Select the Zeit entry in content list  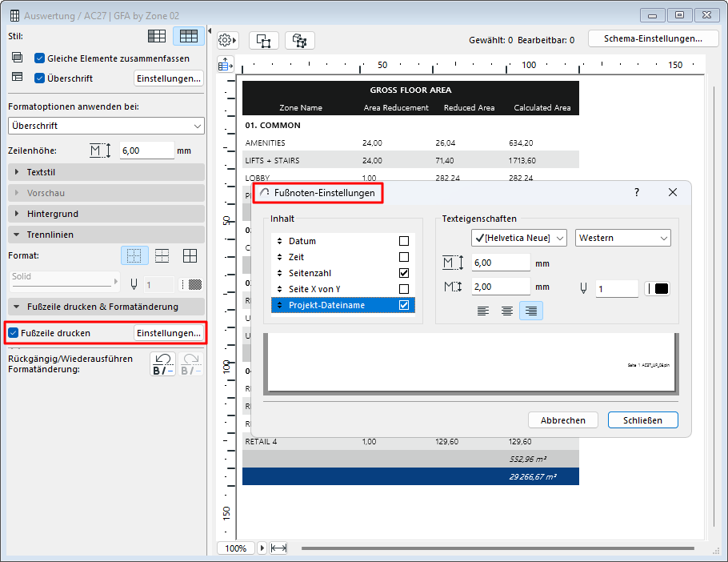coord(297,257)
